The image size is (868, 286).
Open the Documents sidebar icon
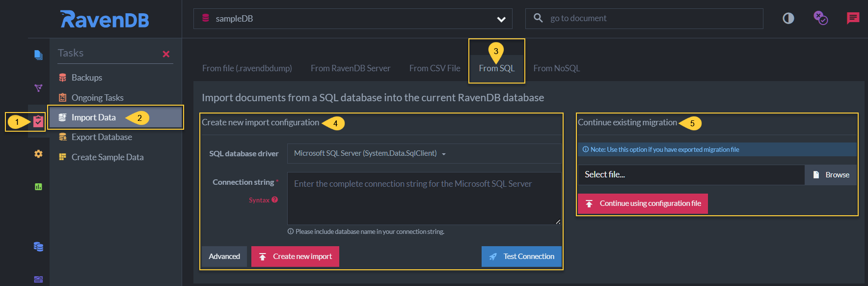pyautogui.click(x=38, y=55)
